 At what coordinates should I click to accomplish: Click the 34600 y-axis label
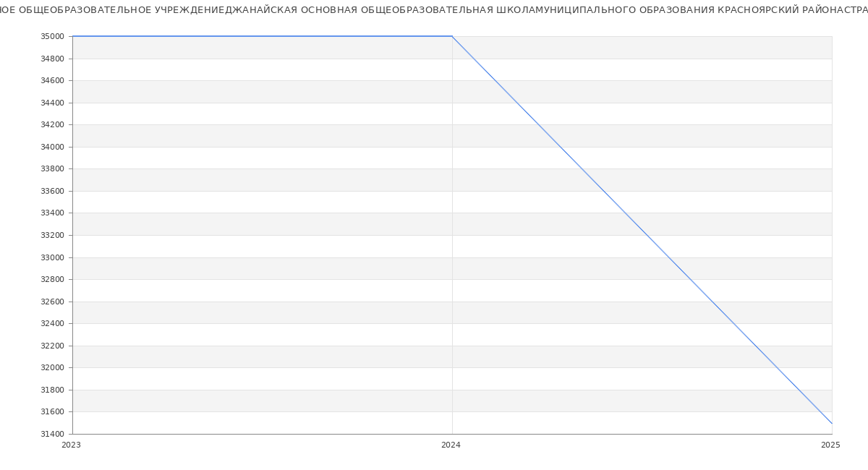52,80
